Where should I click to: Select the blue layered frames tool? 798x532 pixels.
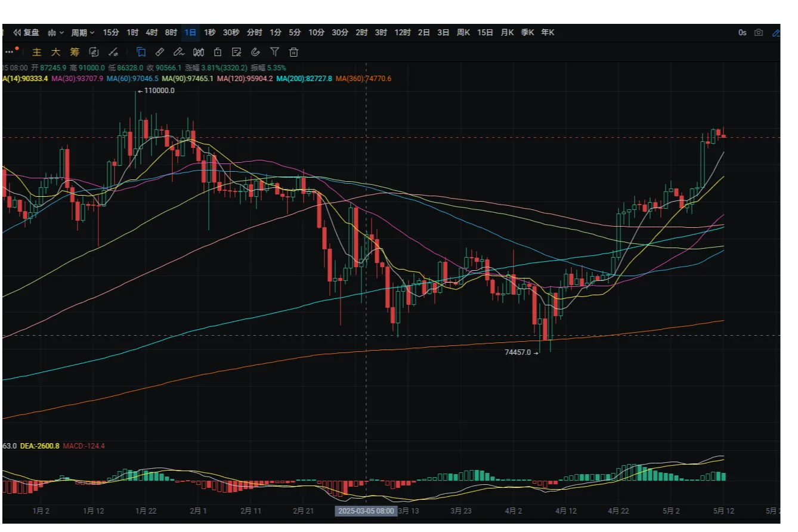coord(141,52)
